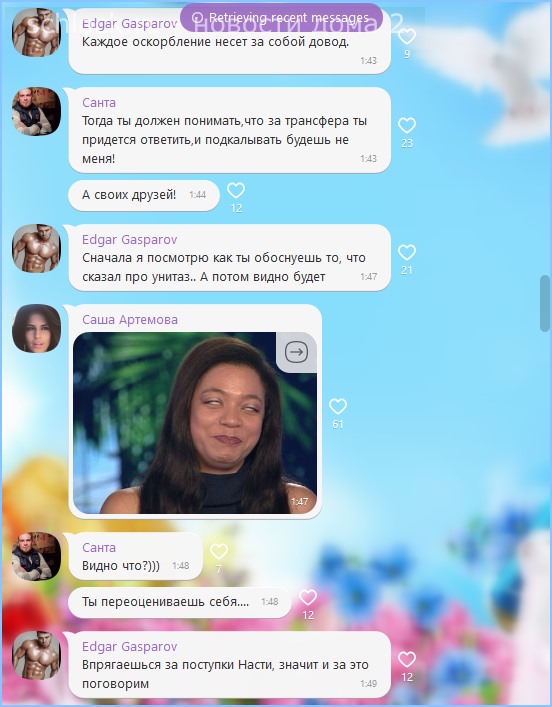Click Edgar Gasparov name above the унитаз message
This screenshot has height=707, width=552.
(x=129, y=239)
